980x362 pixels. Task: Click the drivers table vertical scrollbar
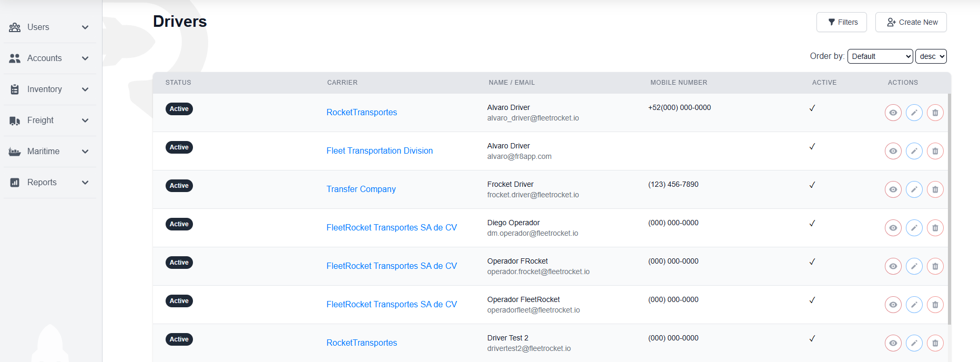[950, 209]
